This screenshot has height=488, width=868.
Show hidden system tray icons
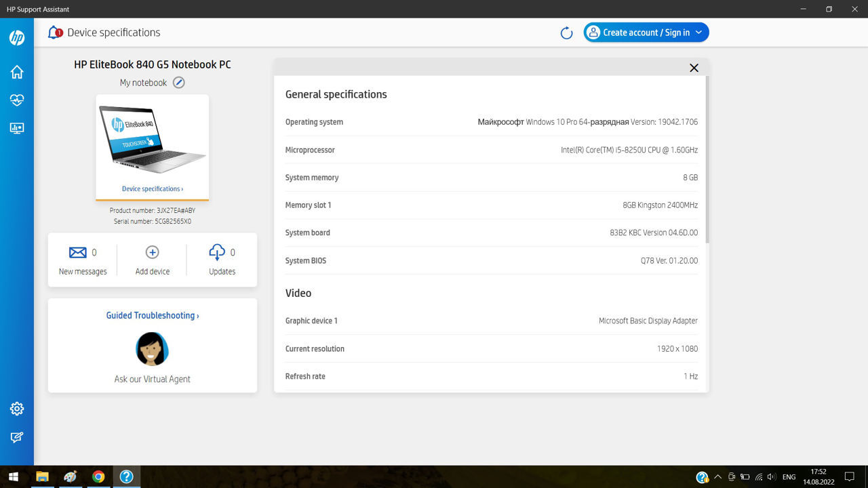tap(717, 477)
